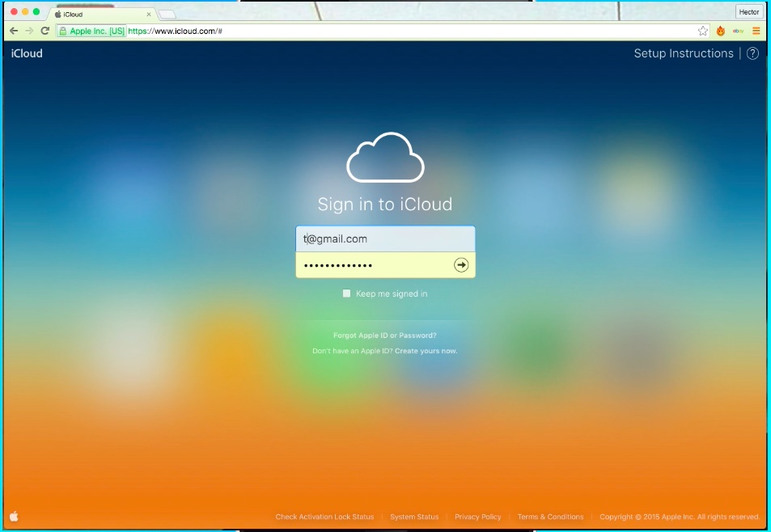Open Setup Instructions link
Viewport: 771px width, 532px height.
(684, 53)
